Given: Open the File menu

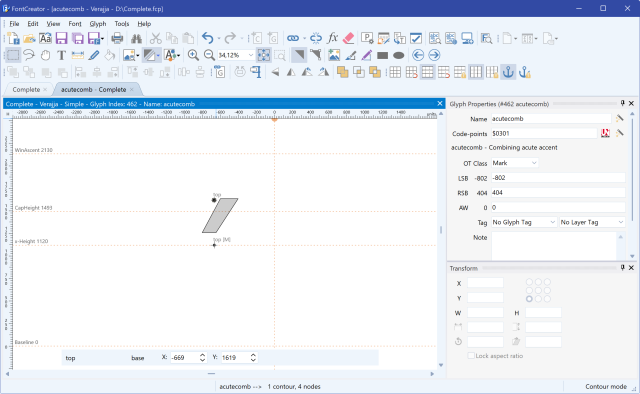Looking at the screenshot, I should pyautogui.click(x=14, y=24).
